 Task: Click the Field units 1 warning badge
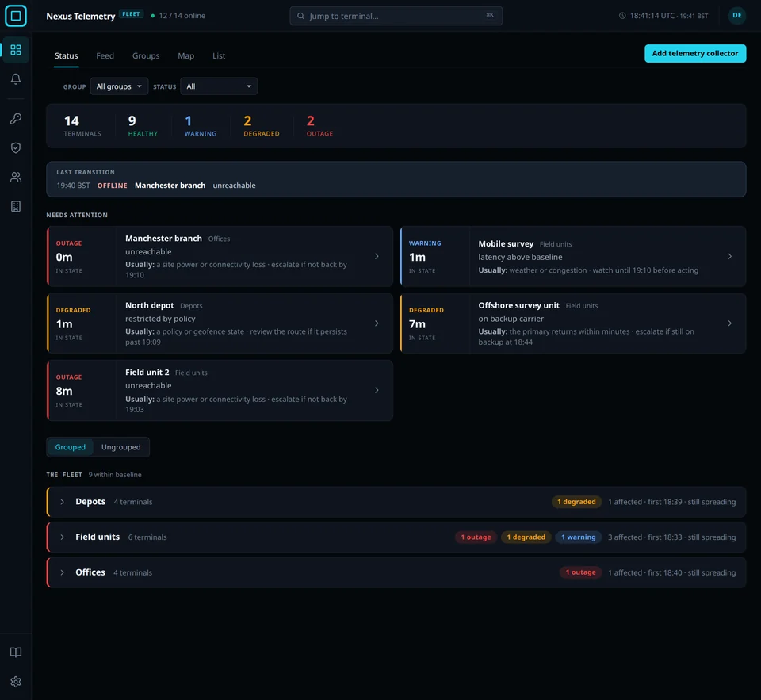[578, 537]
